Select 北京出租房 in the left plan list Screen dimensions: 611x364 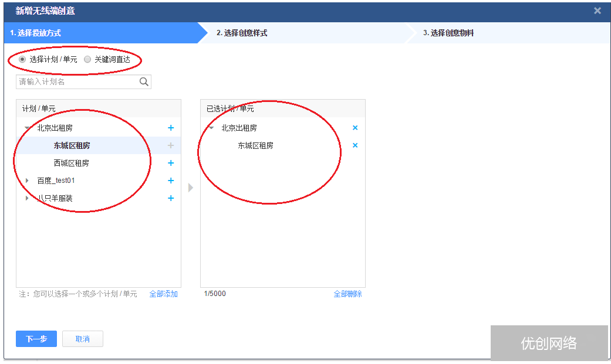(x=55, y=128)
